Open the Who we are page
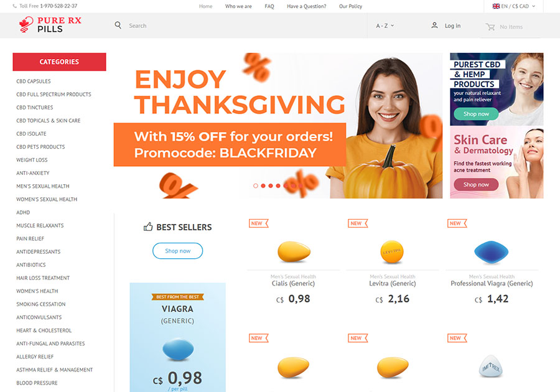 (x=238, y=6)
